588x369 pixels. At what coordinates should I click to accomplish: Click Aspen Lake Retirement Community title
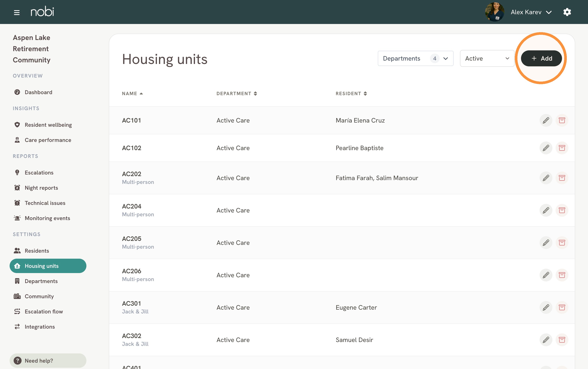pos(32,49)
